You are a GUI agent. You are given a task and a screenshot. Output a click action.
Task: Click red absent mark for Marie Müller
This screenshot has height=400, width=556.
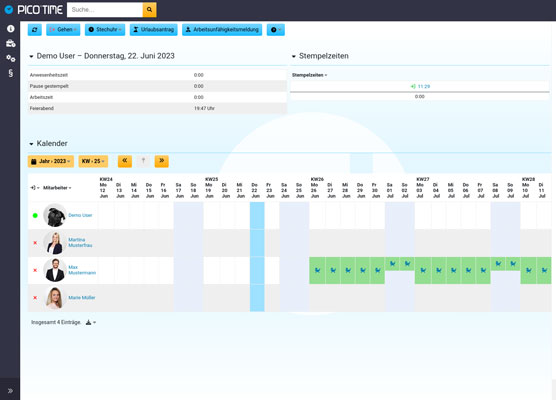pos(35,298)
